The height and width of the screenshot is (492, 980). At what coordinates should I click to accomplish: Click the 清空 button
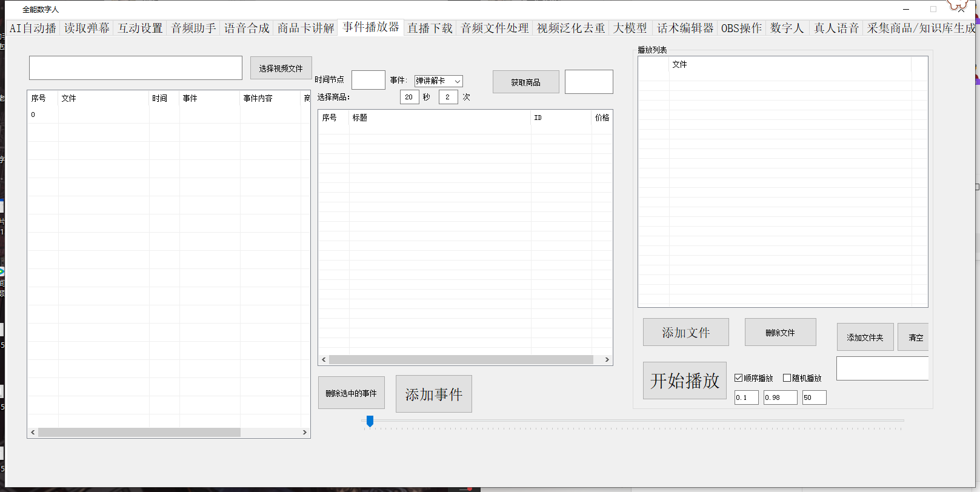913,337
